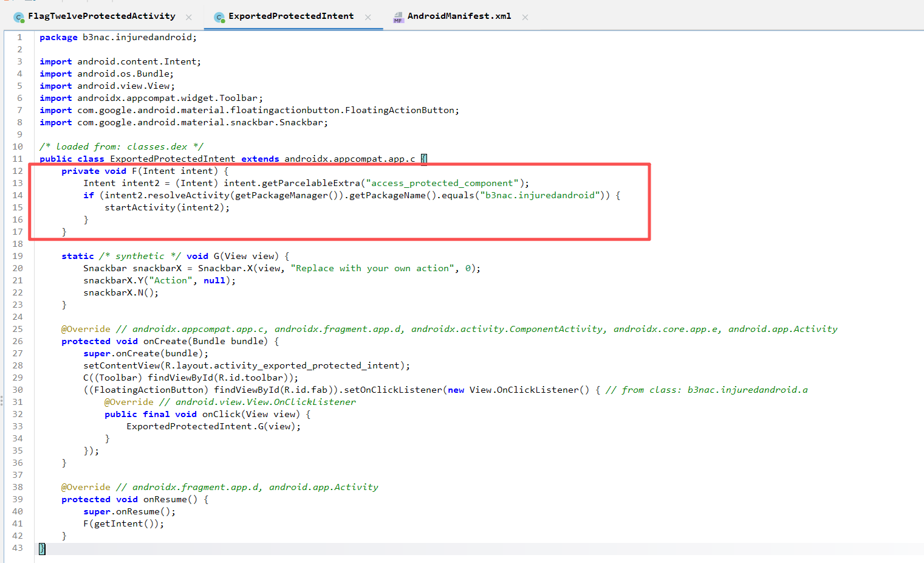This screenshot has height=563, width=924.
Task: Click the FlagTwelveProtectedActivity class icon
Action: click(19, 17)
